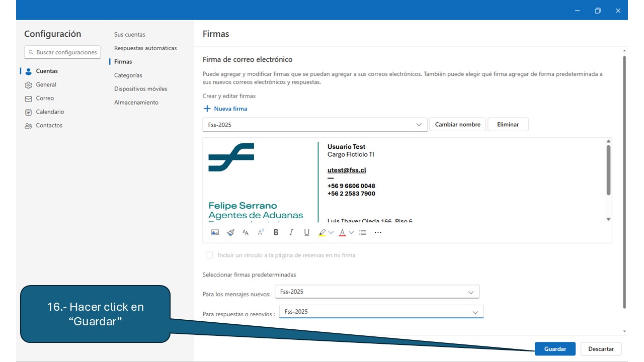Insert picture icon in signature toolbar

pyautogui.click(x=215, y=232)
